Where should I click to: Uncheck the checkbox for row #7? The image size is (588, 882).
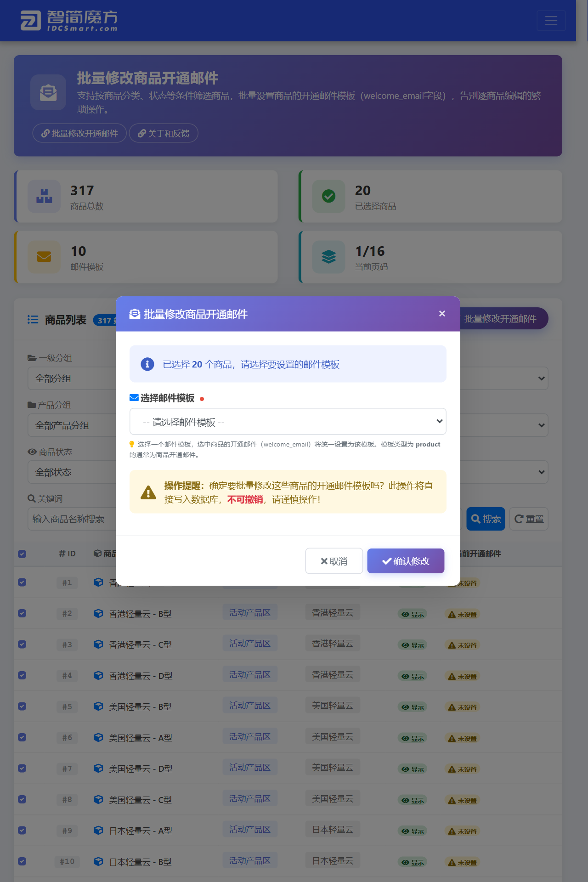(x=22, y=769)
